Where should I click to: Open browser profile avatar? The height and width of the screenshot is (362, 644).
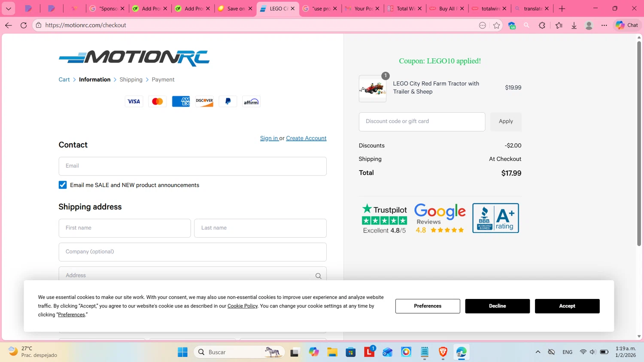(x=589, y=25)
